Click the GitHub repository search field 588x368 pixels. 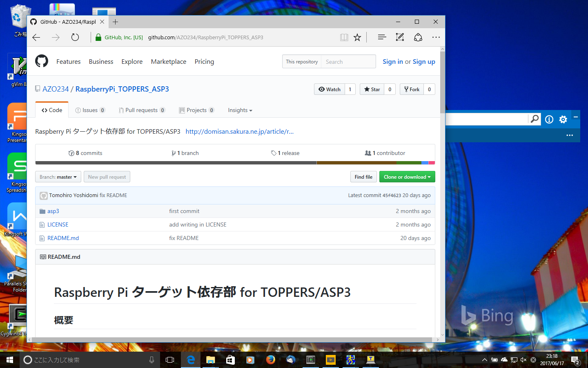coord(348,62)
